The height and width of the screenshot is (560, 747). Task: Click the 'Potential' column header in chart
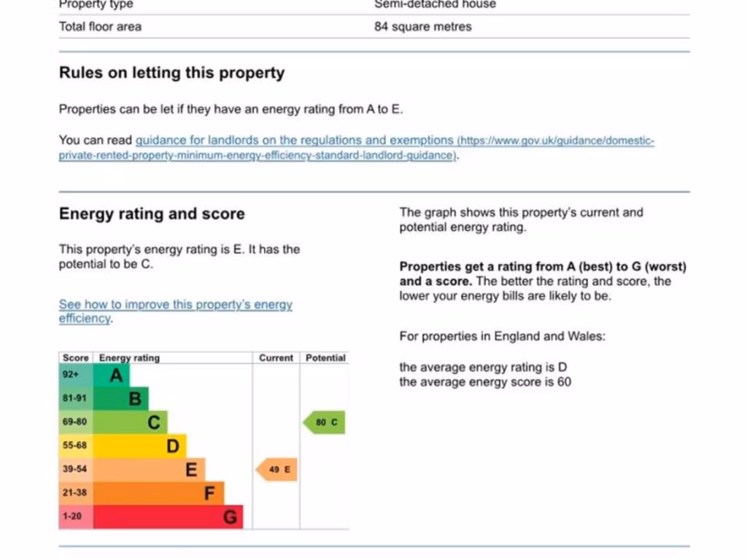(x=325, y=358)
